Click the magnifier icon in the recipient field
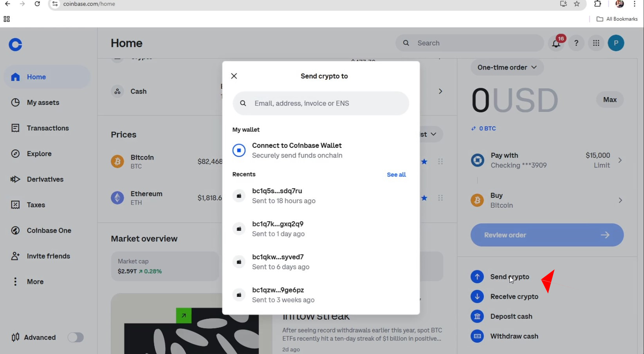The width and height of the screenshot is (644, 354). coord(243,103)
